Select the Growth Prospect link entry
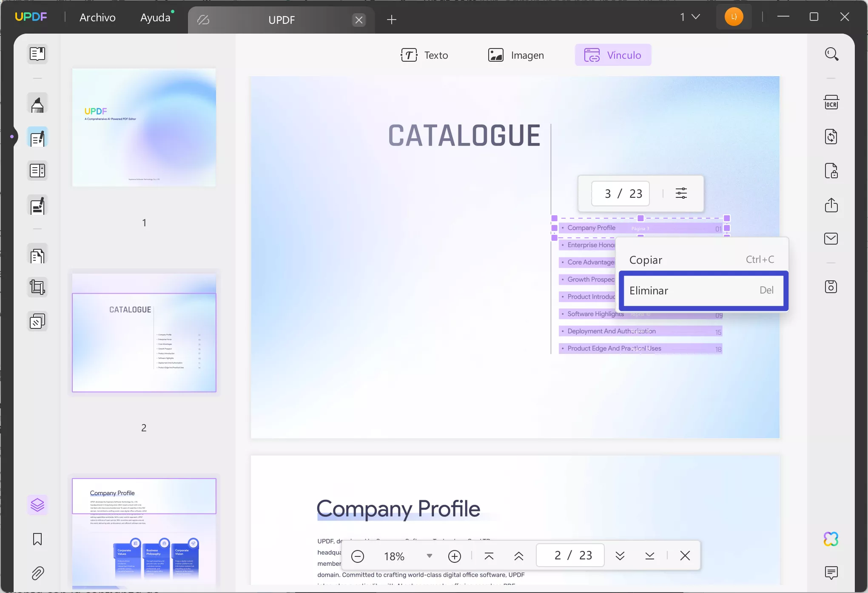The image size is (868, 593). (x=587, y=279)
